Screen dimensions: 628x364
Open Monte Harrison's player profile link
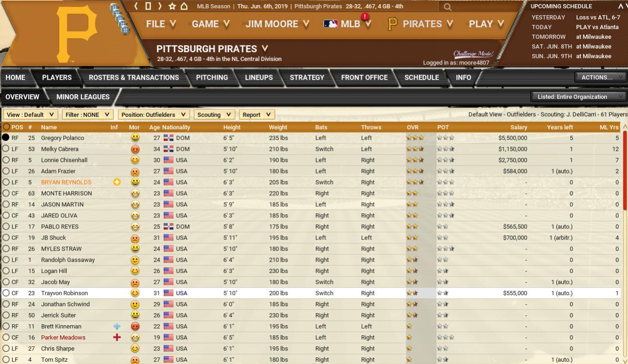tap(66, 193)
